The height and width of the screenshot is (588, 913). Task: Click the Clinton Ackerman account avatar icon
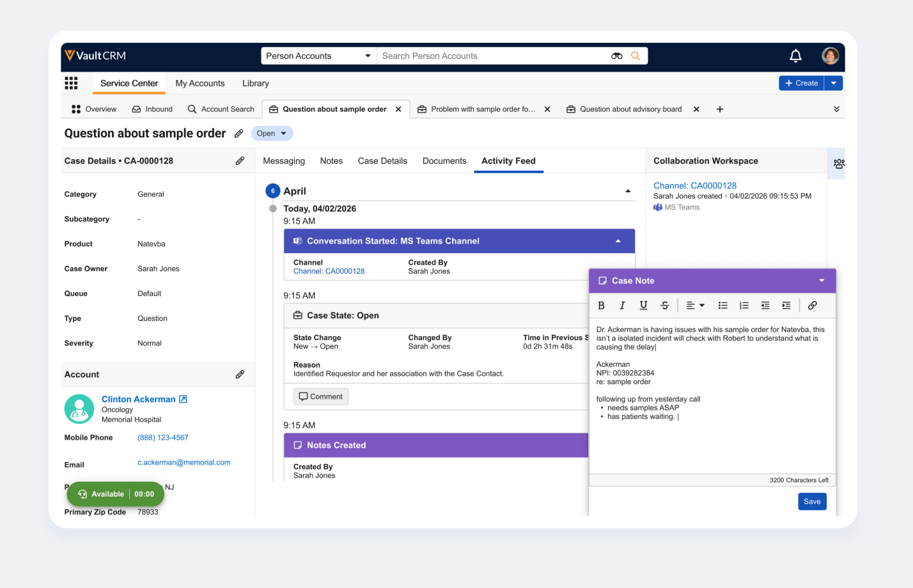79,409
